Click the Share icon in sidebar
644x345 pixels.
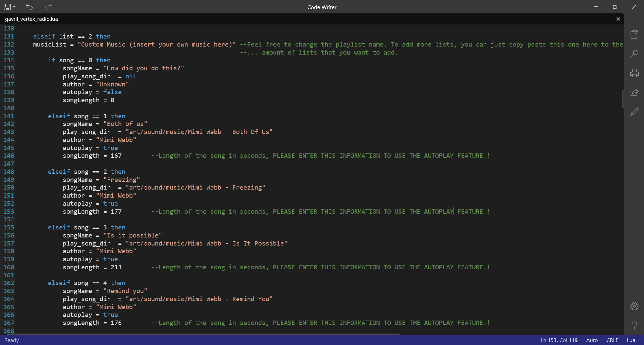coord(634,92)
